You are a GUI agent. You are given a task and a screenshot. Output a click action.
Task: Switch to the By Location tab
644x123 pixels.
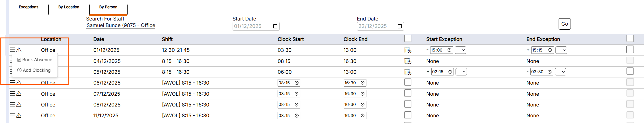coord(69,7)
